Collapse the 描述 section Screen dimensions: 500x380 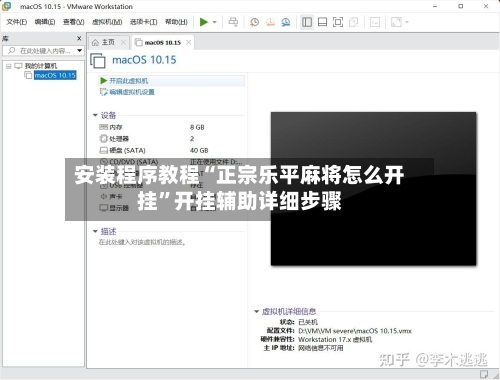(95, 231)
